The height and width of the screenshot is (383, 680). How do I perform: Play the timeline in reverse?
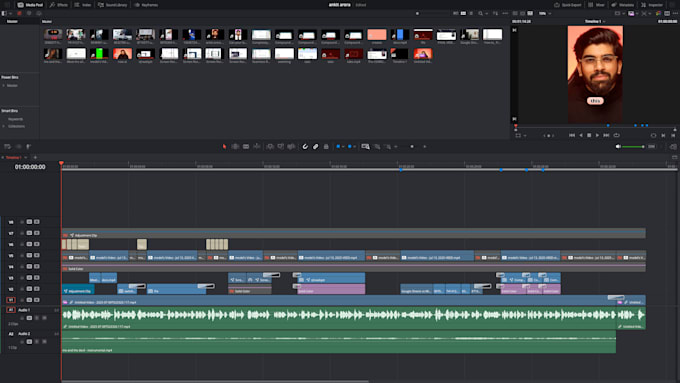coord(581,135)
